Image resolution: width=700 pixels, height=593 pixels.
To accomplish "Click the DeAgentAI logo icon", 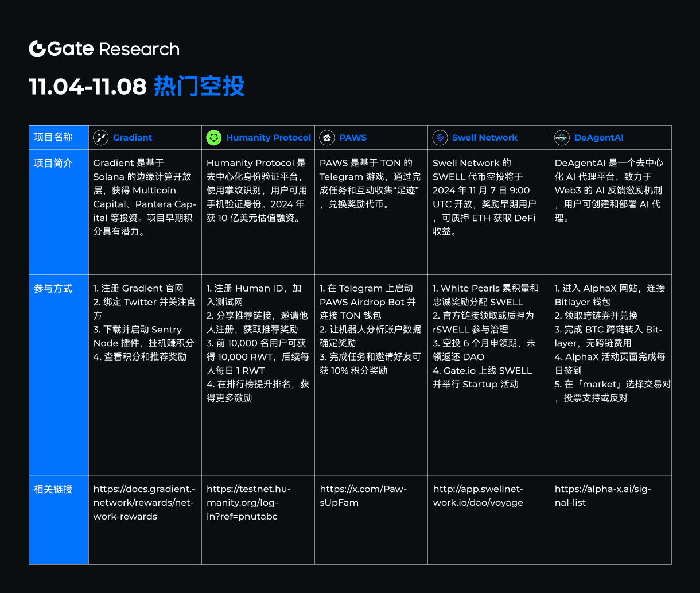I will (560, 137).
